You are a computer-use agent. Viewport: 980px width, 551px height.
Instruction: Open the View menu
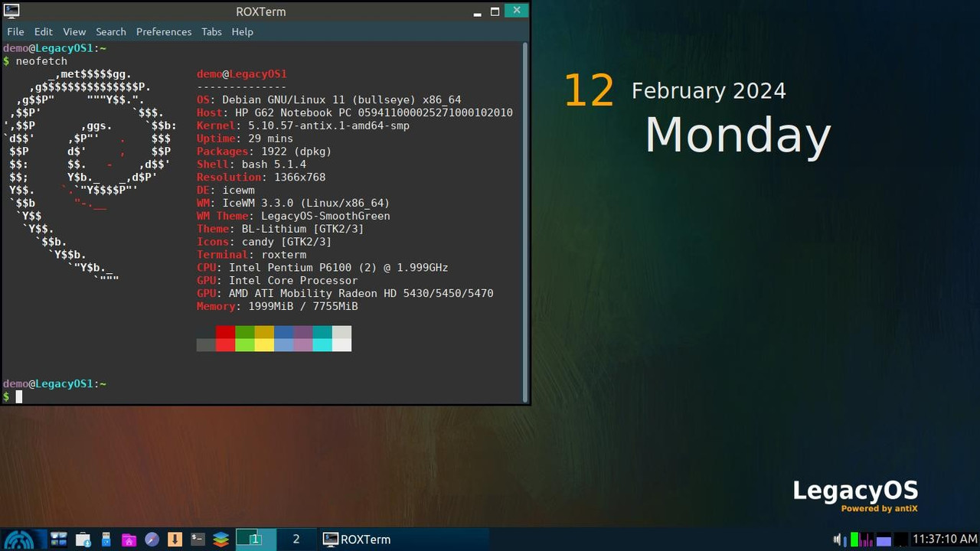pos(74,31)
